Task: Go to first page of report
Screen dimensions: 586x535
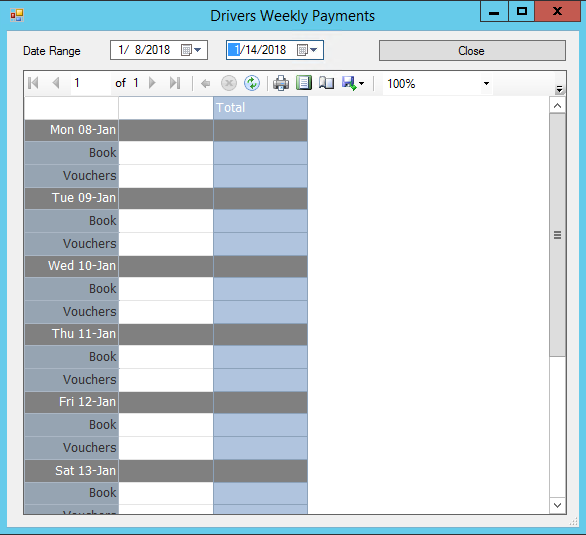Action: pos(33,83)
